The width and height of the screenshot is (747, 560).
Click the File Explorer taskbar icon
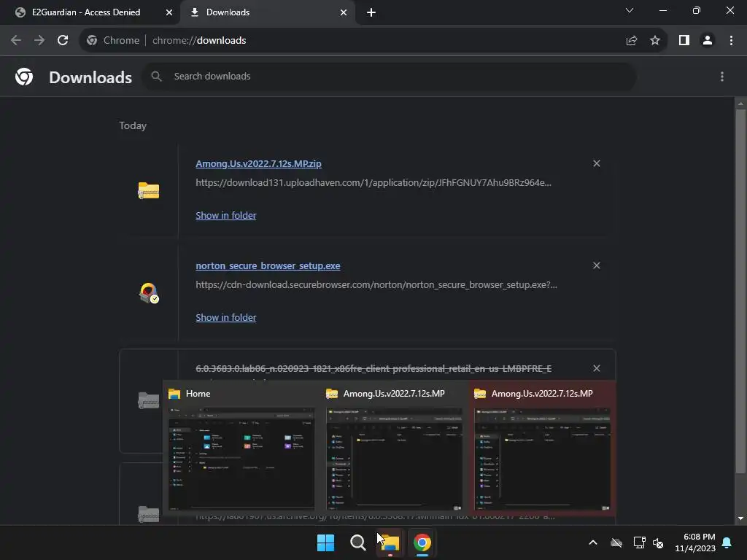pos(390,542)
